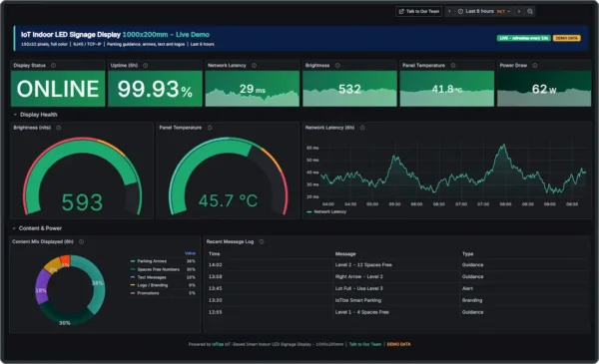599x364 pixels.
Task: Select message Right Arrow - Level 2
Action: [358, 276]
